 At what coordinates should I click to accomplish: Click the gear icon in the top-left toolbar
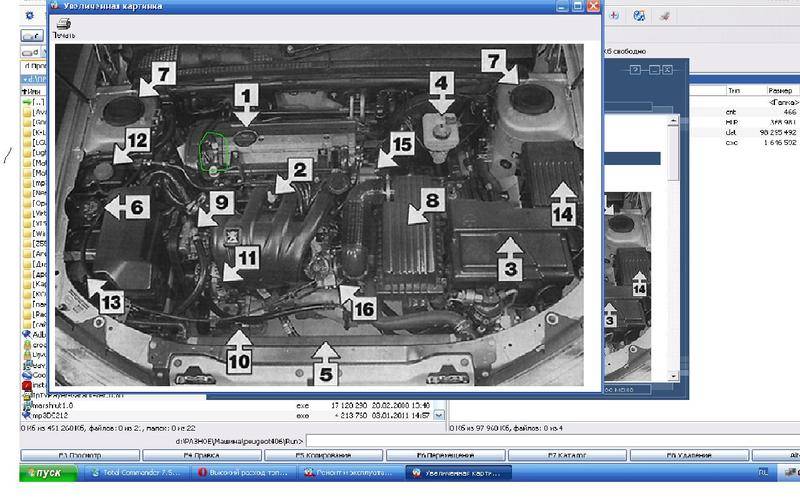click(27, 16)
